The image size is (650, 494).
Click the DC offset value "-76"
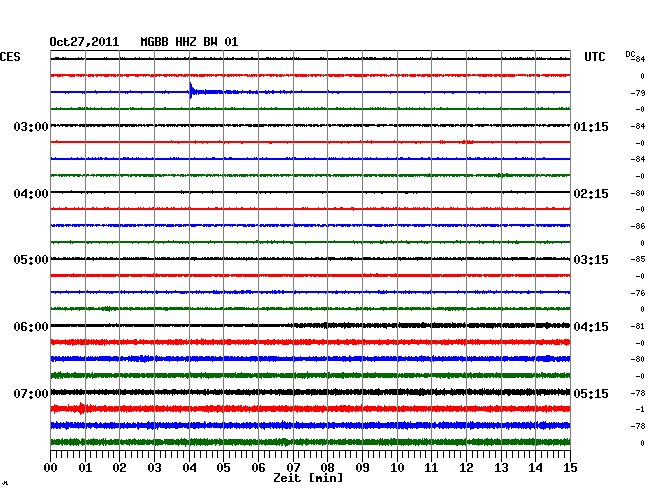(x=638, y=293)
